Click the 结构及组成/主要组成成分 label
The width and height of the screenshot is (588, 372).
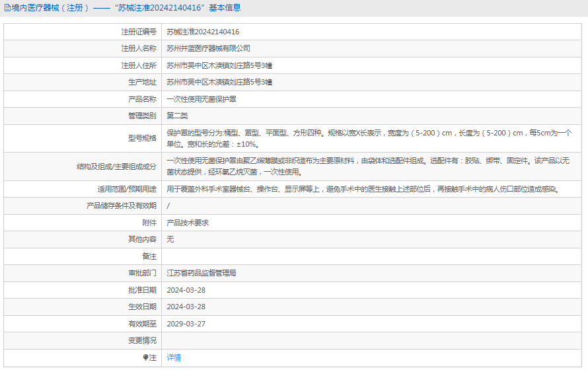tap(116, 167)
